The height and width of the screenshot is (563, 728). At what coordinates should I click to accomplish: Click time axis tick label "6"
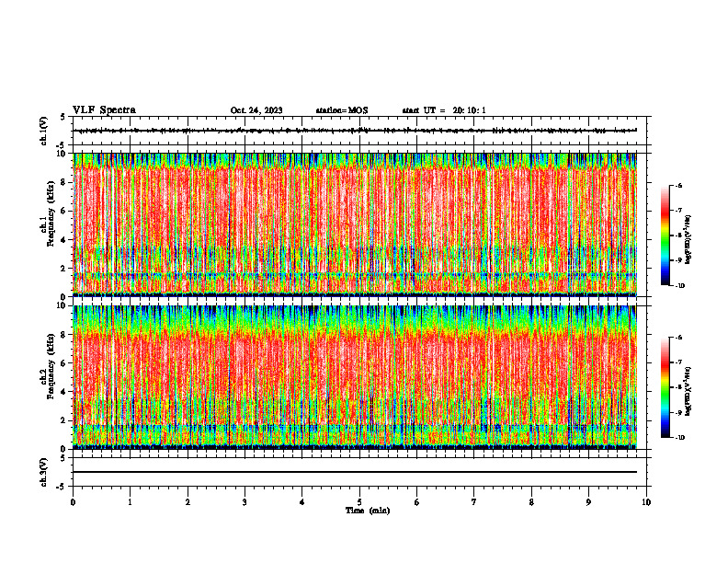tap(417, 502)
